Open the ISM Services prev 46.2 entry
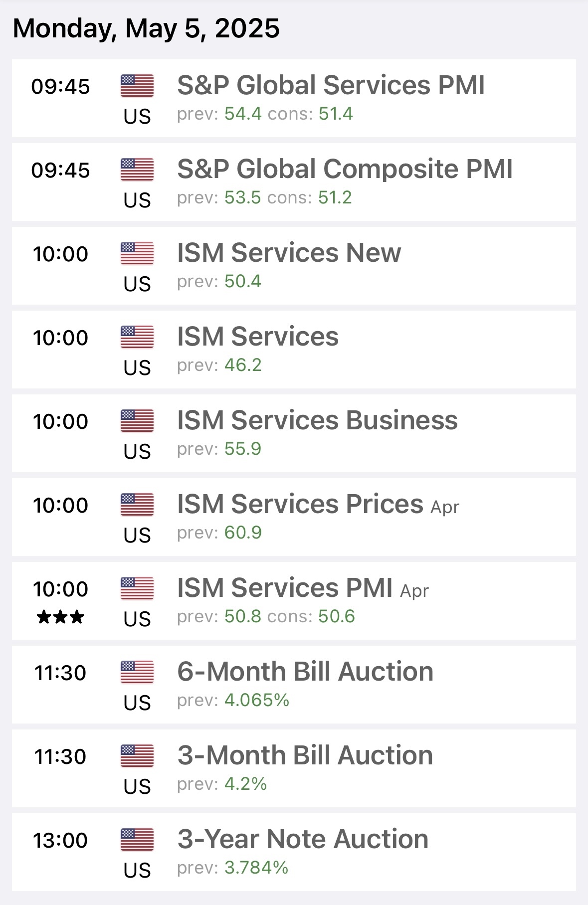The image size is (588, 905). click(x=258, y=337)
